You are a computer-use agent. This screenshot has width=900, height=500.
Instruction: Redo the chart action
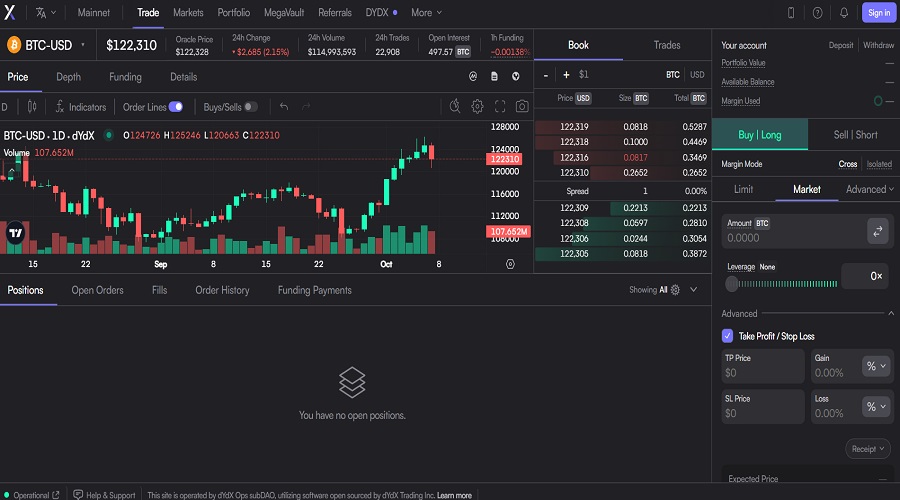306,107
